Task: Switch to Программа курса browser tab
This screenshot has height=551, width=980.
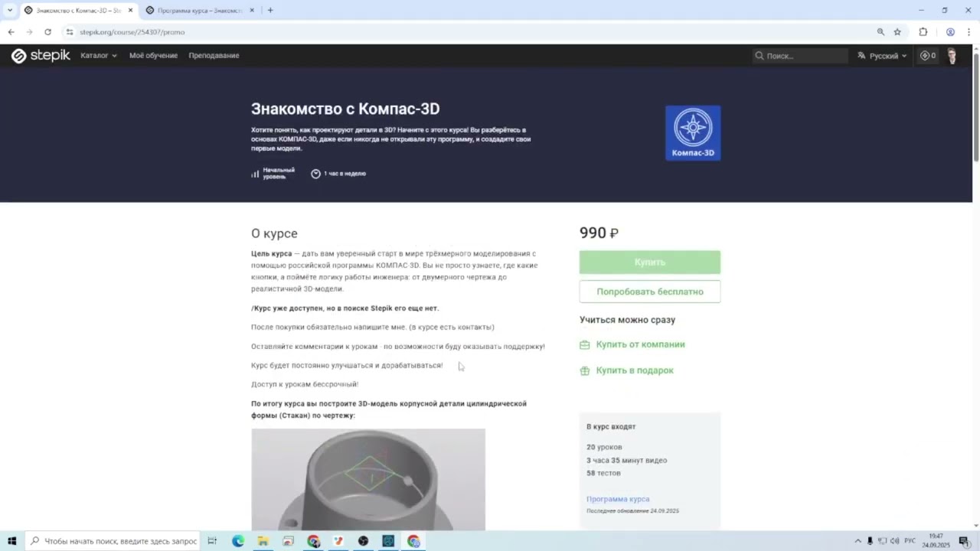Action: (x=201, y=11)
